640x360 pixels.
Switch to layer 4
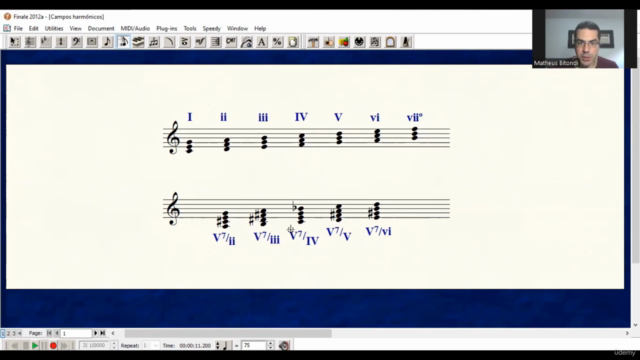[19, 333]
